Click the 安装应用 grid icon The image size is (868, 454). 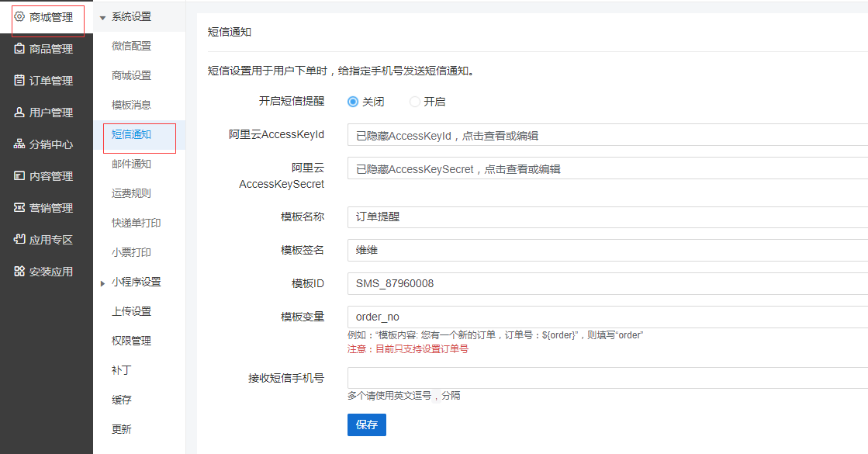(20, 272)
